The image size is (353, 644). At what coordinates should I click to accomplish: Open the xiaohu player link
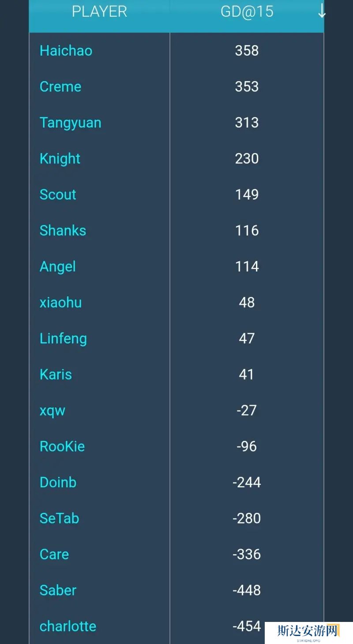coord(60,302)
